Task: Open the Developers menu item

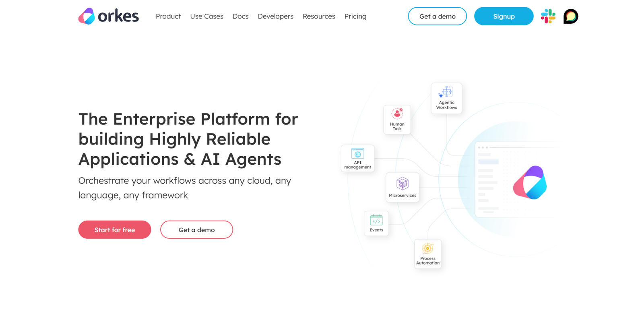Action: (275, 17)
